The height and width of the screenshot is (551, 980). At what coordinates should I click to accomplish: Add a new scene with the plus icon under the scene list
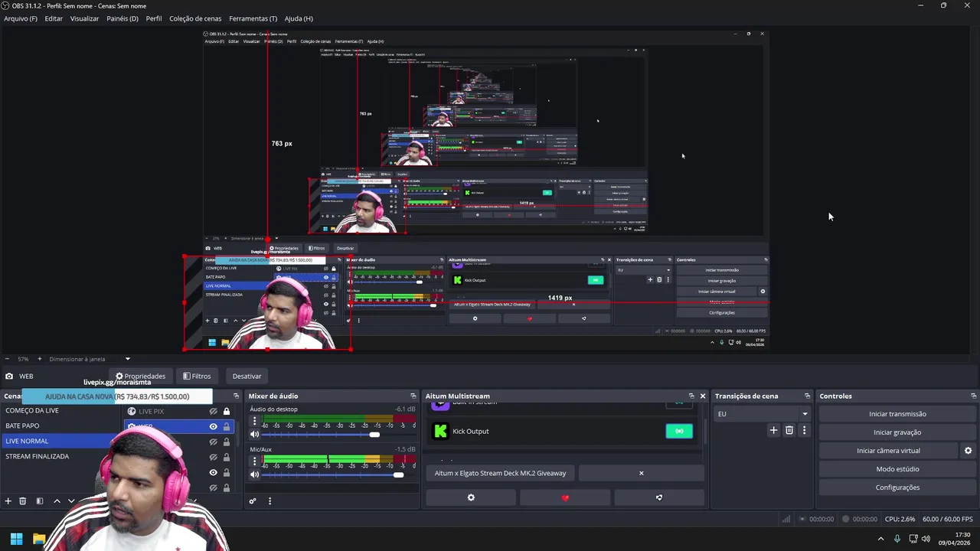[8, 500]
